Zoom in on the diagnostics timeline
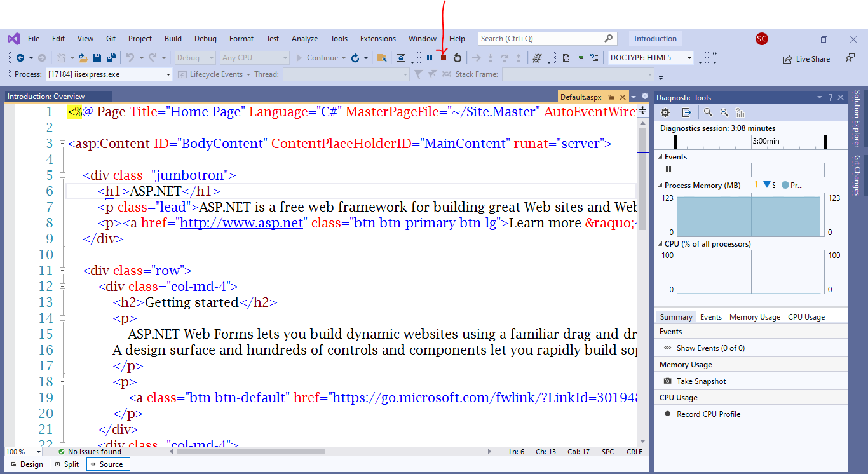Viewport: 868px width, 474px height. point(708,112)
